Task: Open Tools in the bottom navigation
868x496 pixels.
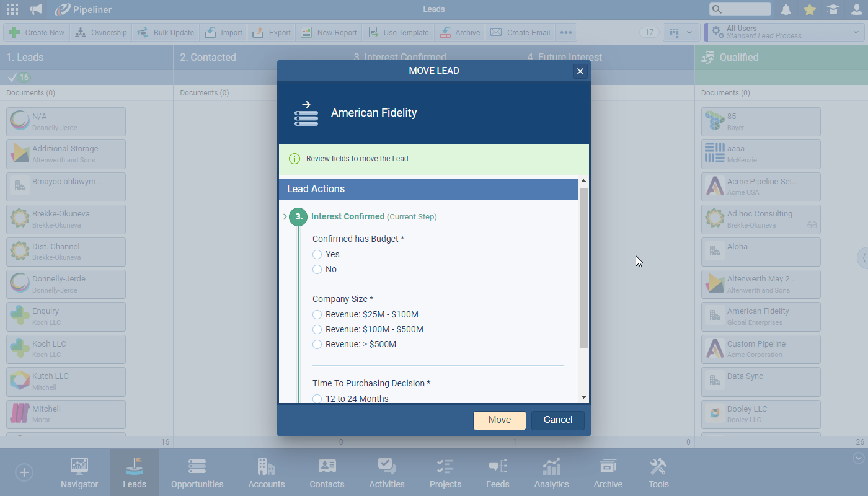Action: pyautogui.click(x=658, y=473)
